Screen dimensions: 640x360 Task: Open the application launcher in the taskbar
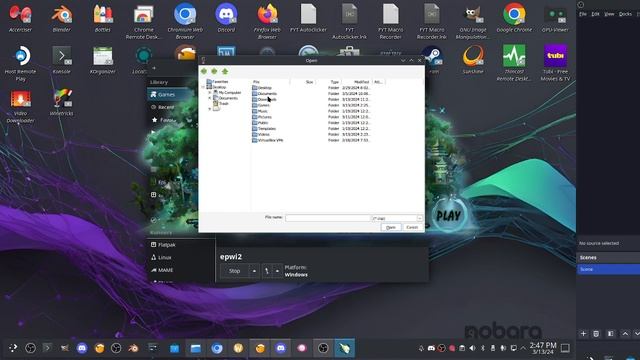point(13,348)
